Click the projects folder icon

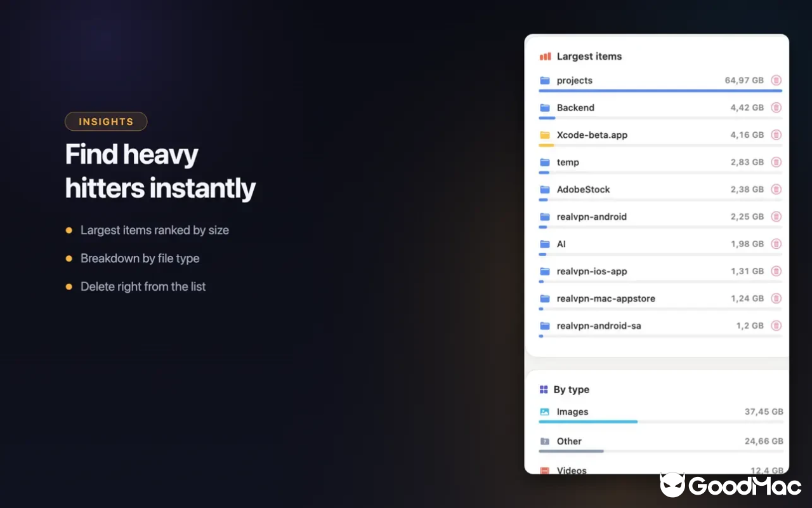pos(544,81)
